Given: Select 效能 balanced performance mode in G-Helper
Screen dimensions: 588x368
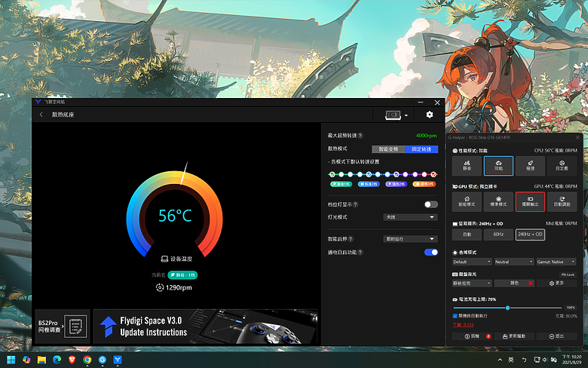Looking at the screenshot, I should pyautogui.click(x=498, y=166).
